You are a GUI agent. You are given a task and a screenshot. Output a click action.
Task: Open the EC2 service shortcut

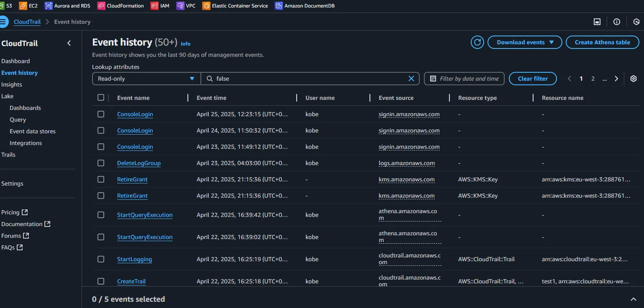point(28,6)
